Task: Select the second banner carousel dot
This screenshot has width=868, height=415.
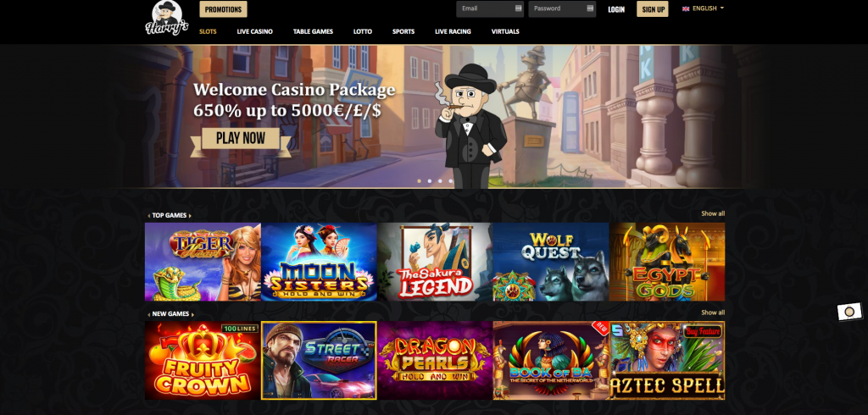Action: [430, 181]
